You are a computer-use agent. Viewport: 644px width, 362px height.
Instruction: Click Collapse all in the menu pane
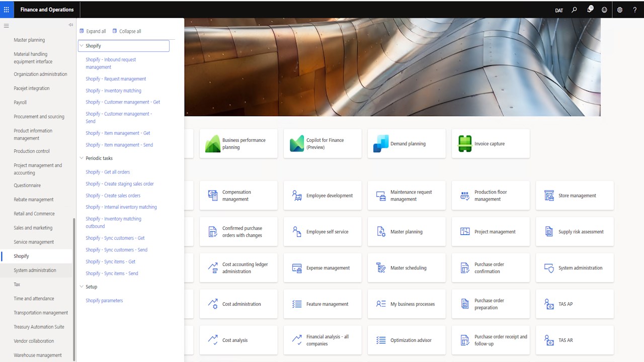127,31
